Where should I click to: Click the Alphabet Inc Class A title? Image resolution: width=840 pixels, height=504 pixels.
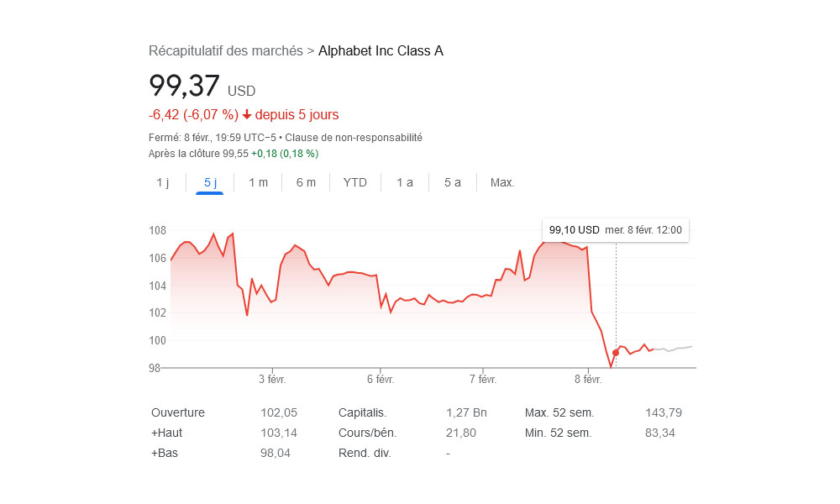tap(381, 51)
